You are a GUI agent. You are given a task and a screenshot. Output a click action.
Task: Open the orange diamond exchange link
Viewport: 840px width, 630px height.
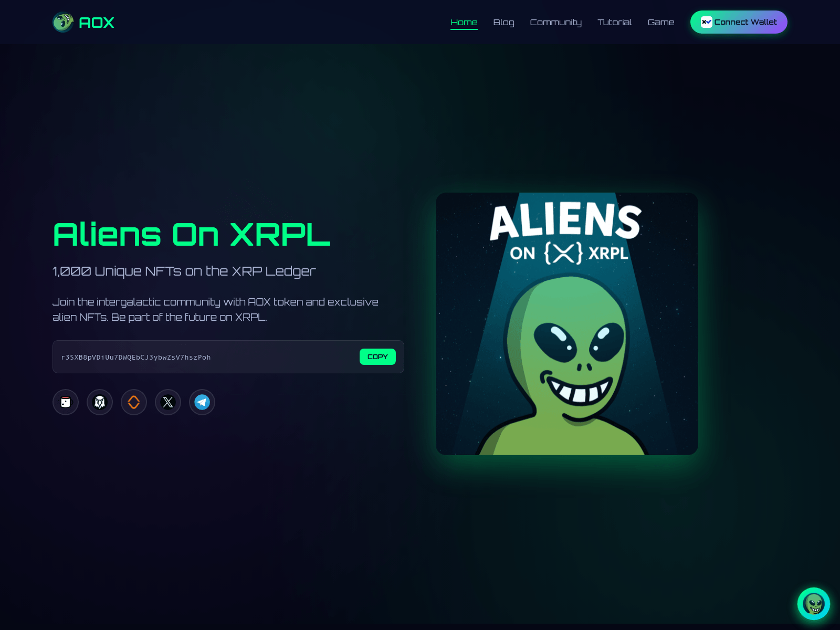pos(134,402)
